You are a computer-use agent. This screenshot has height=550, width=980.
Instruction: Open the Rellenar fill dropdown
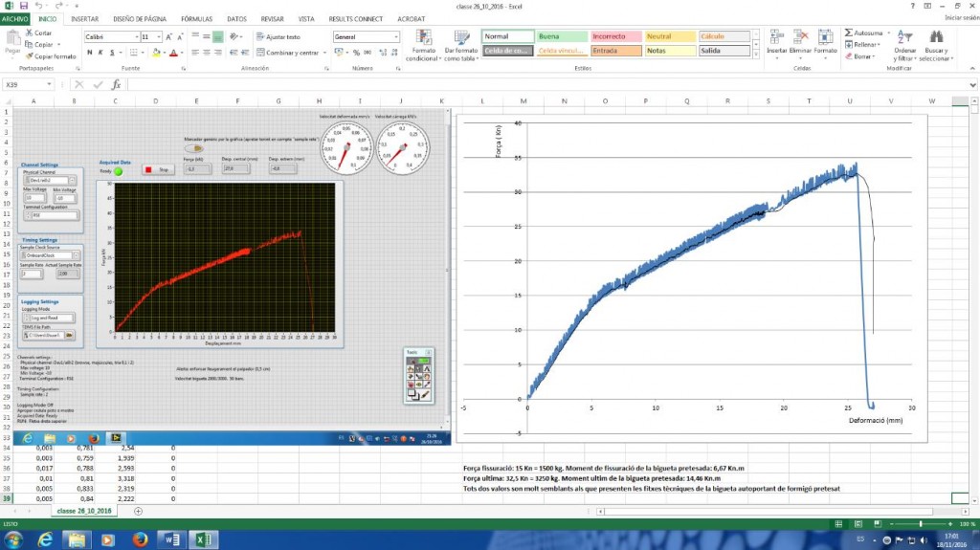[x=862, y=44]
